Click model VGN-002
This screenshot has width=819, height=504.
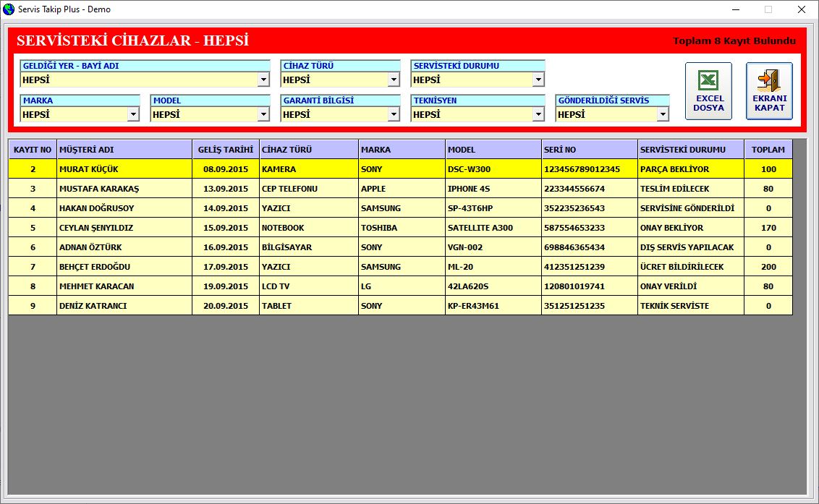pos(493,247)
